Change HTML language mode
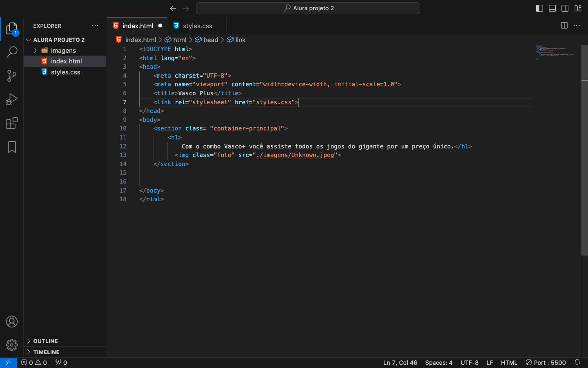Image resolution: width=588 pixels, height=368 pixels. tap(509, 363)
